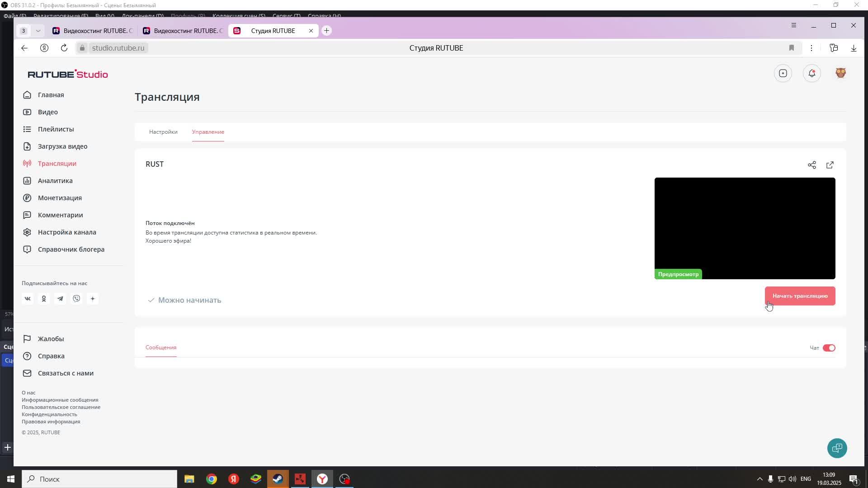The image size is (868, 488).
Task: Show hidden system tray icons
Action: (759, 479)
